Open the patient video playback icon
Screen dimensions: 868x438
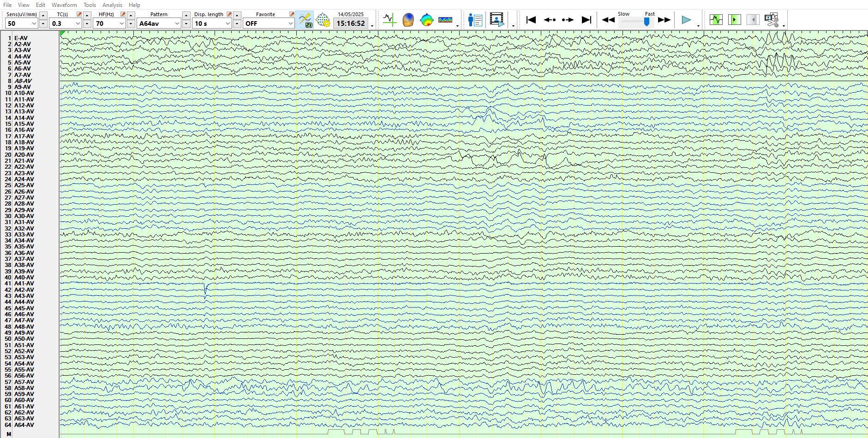497,20
